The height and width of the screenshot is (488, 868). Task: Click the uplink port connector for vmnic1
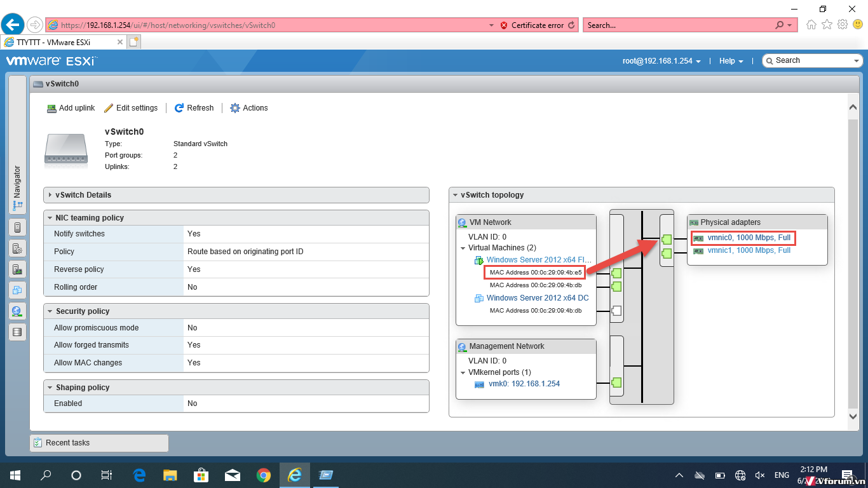point(667,254)
